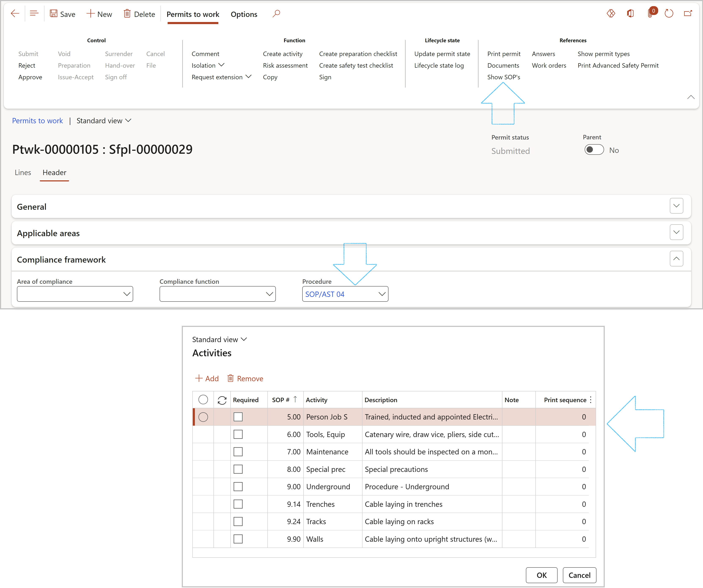This screenshot has height=588, width=703.
Task: Open the Power Apps diamond icon
Action: point(611,13)
